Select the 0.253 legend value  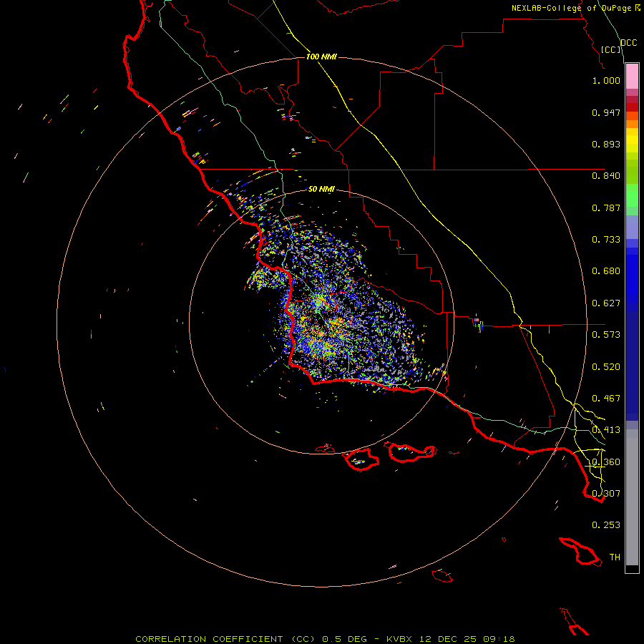pyautogui.click(x=606, y=525)
